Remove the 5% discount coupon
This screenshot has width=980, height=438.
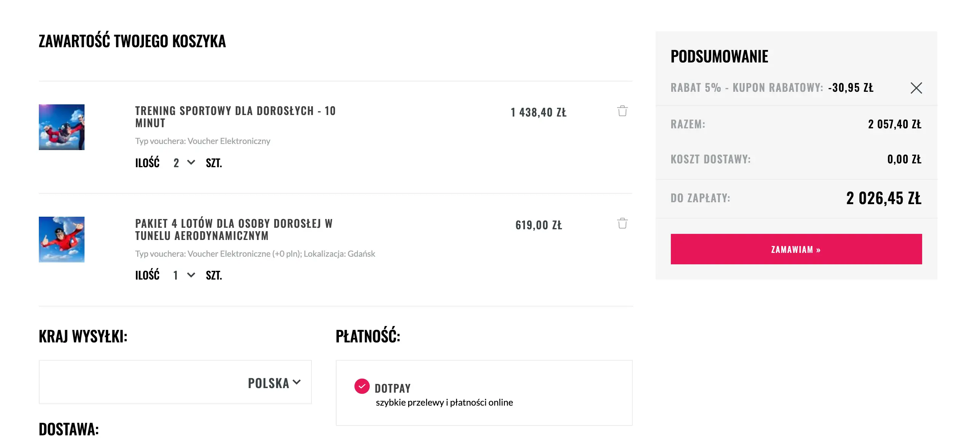click(x=916, y=88)
